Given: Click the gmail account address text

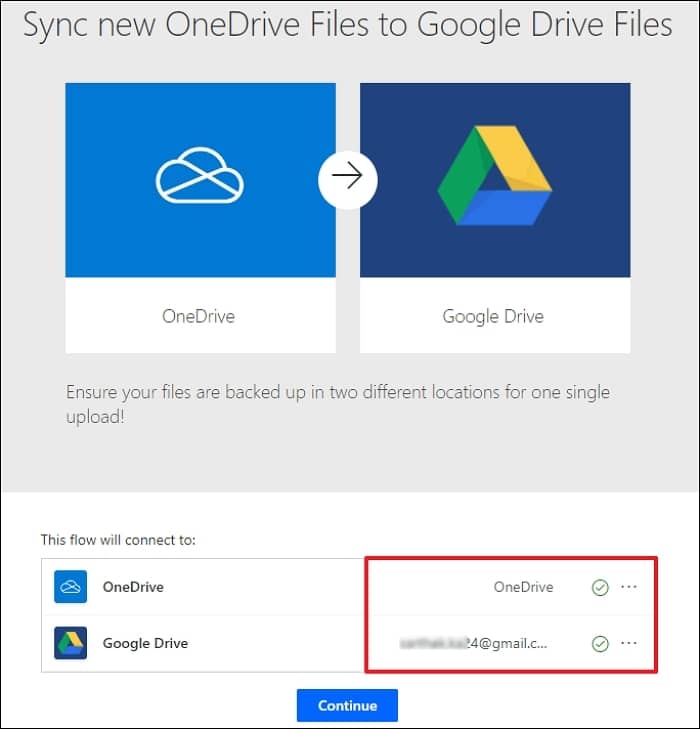Looking at the screenshot, I should click(x=473, y=643).
